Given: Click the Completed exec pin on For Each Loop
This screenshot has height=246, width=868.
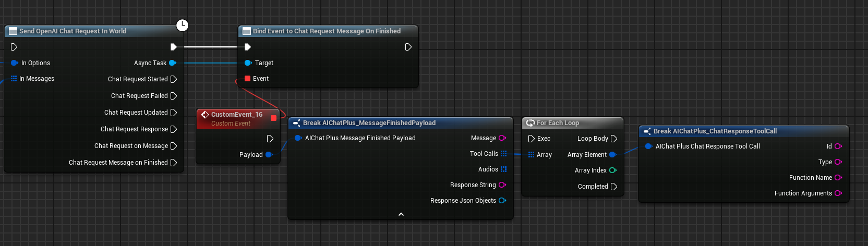Looking at the screenshot, I should click(x=614, y=187).
